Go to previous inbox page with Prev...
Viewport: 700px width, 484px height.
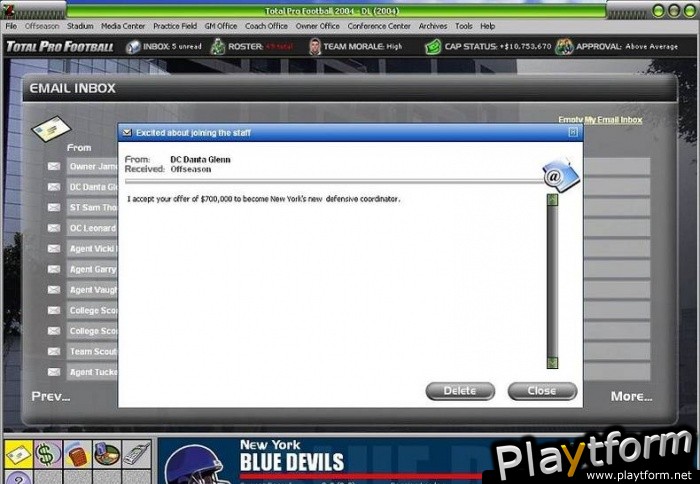coord(51,396)
